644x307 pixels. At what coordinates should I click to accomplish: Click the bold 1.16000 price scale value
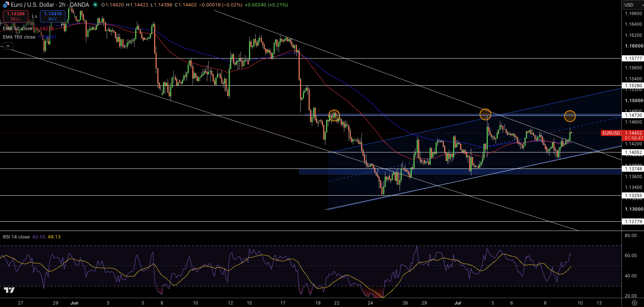pyautogui.click(x=634, y=46)
